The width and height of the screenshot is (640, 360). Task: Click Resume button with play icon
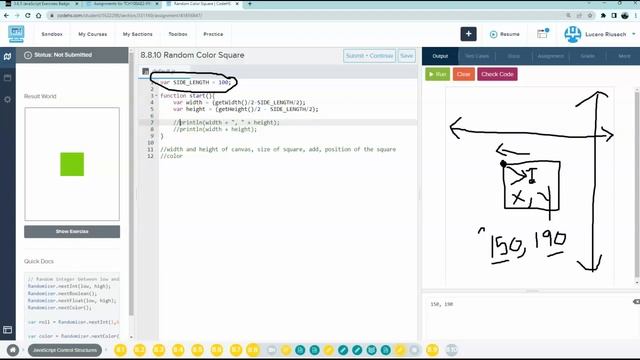coord(504,34)
